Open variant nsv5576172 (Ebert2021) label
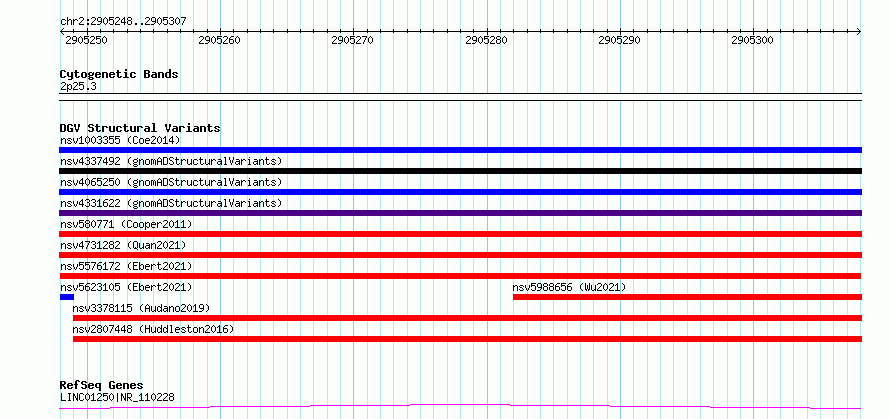 (126, 266)
